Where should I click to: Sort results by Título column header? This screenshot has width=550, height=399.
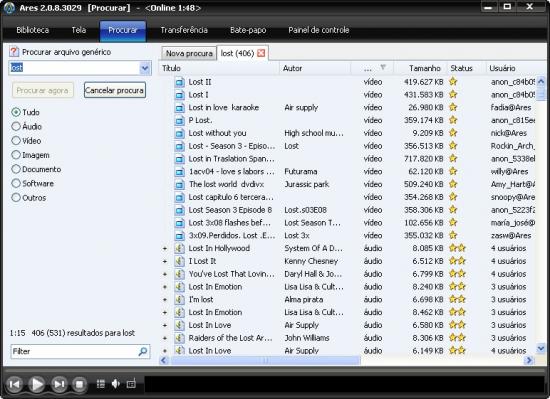tap(219, 68)
